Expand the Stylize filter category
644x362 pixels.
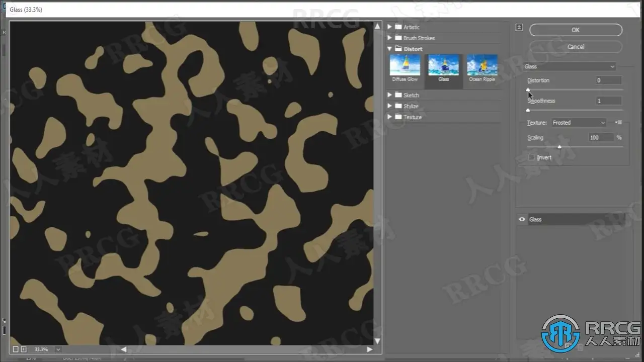[389, 106]
